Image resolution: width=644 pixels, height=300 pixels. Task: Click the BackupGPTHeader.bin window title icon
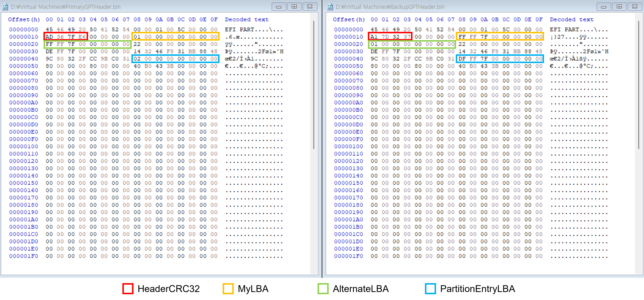pos(330,7)
